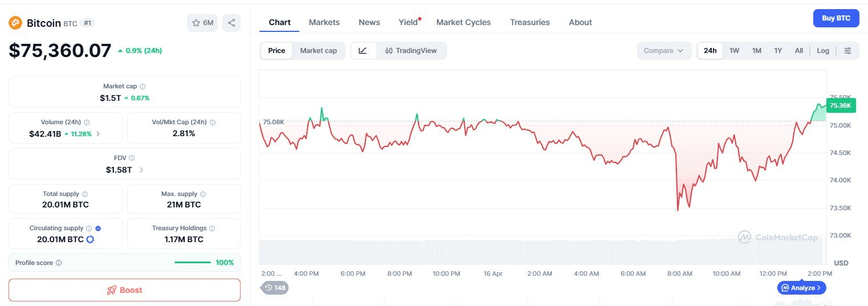The width and height of the screenshot is (868, 306).
Task: Switch to the line chart icon view
Action: [x=363, y=51]
